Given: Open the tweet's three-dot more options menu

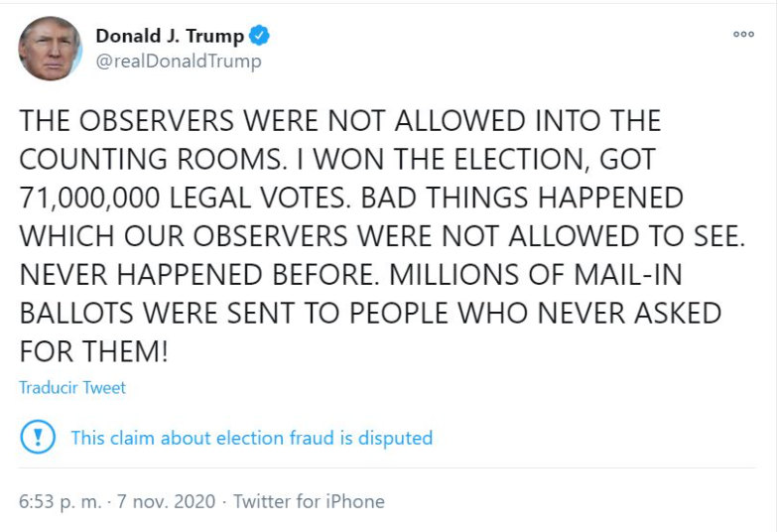Looking at the screenshot, I should point(743,35).
